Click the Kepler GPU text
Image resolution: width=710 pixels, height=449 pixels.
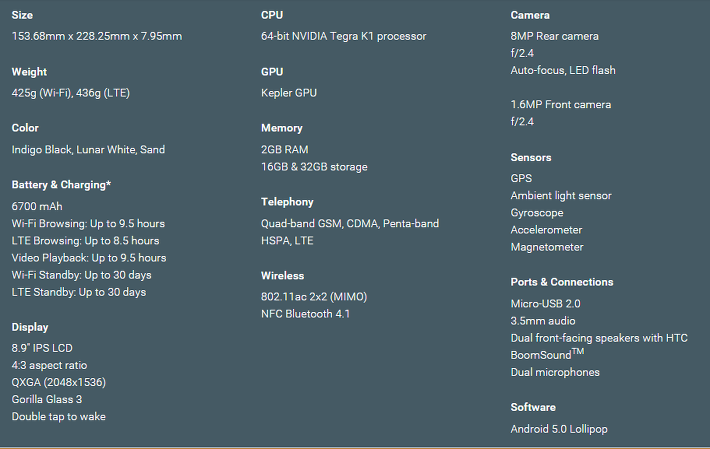pos(289,93)
